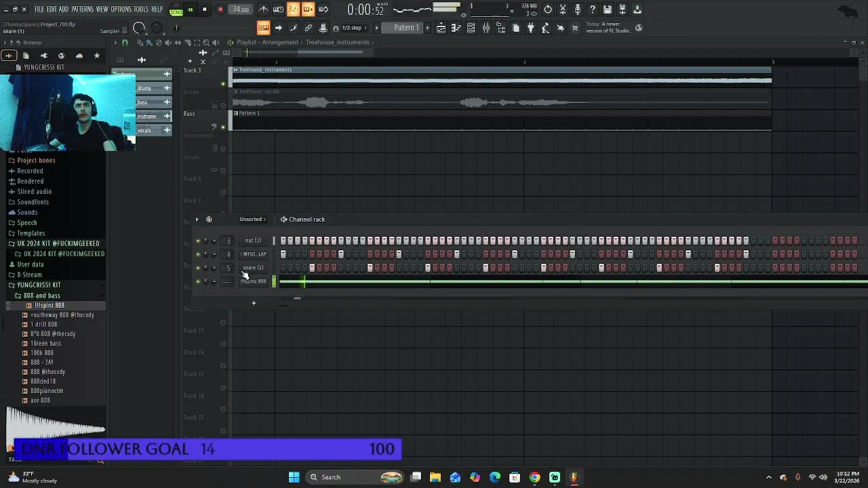Click the one-click audio recording microphone icon
The width and height of the screenshot is (868, 488).
578,9
